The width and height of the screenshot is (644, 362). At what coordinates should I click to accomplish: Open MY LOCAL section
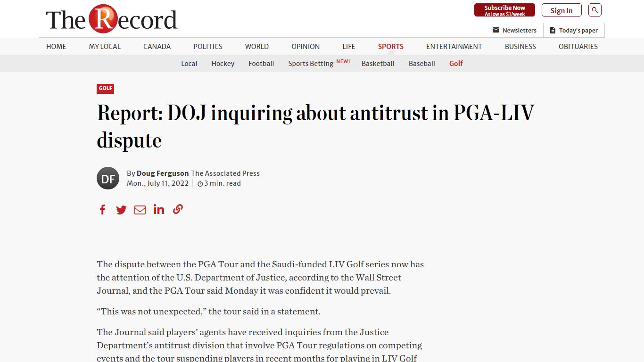coord(105,46)
